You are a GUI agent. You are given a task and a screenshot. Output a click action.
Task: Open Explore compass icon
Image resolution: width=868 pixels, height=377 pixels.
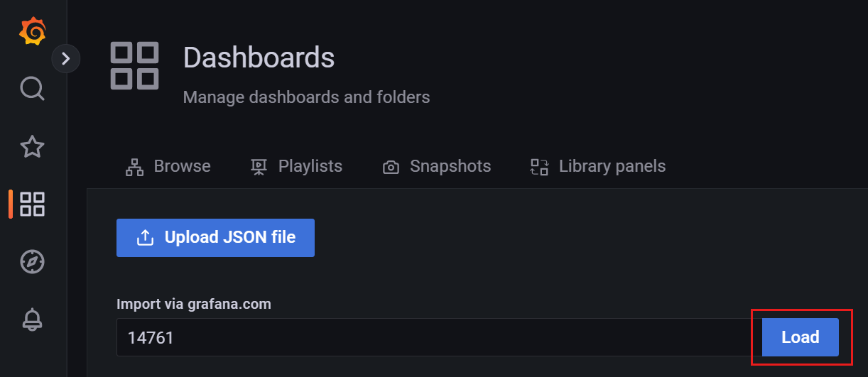point(33,262)
